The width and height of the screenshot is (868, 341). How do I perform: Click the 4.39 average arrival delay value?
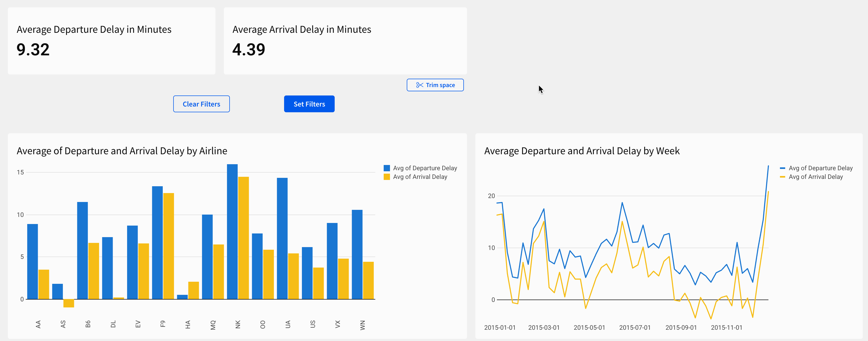(x=249, y=50)
